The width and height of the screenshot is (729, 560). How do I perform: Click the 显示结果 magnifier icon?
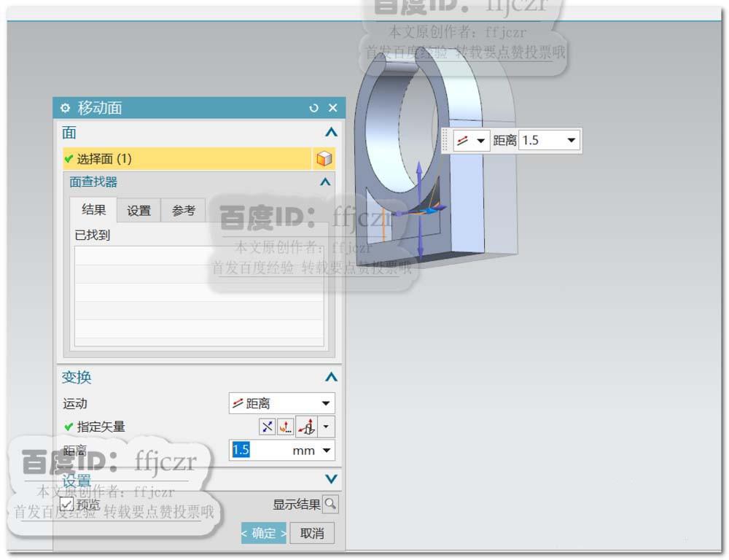[330, 504]
